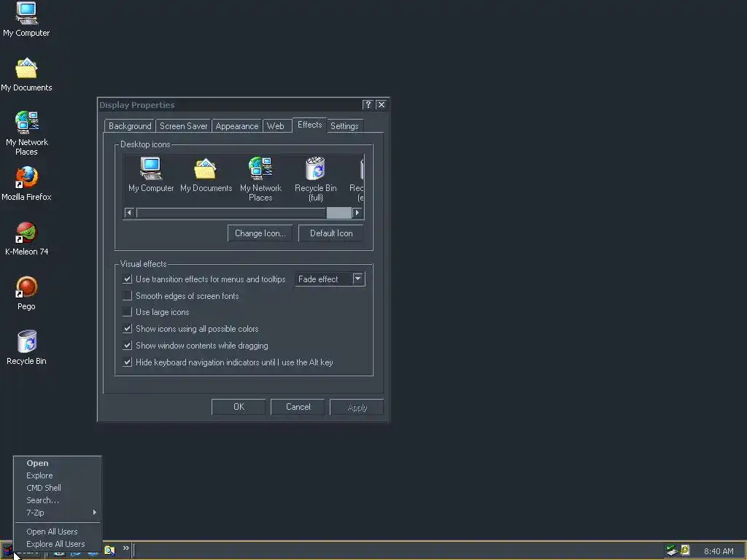Click OK in Display Properties
Viewport: 747px width, 560px height.
pos(239,407)
